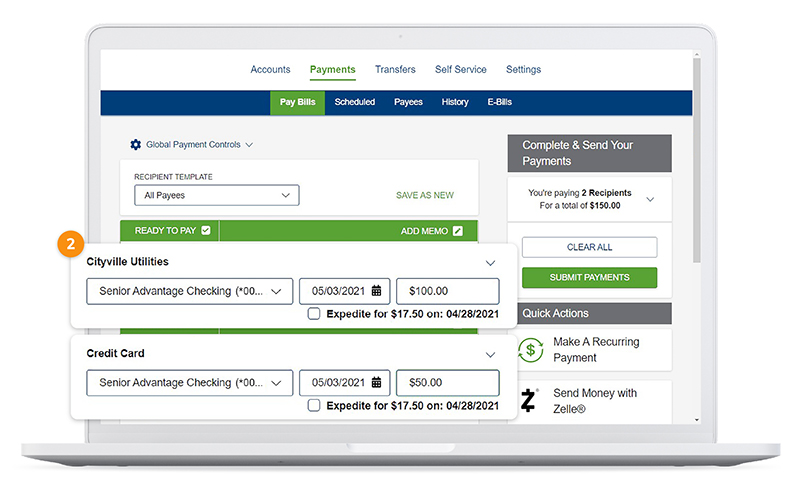The image size is (800, 500).
Task: Click the Submit Payments button
Action: [x=589, y=278]
